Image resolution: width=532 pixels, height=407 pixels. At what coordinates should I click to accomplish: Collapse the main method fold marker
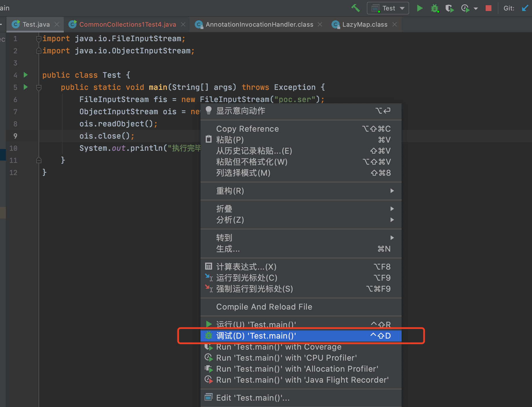pyautogui.click(x=39, y=87)
